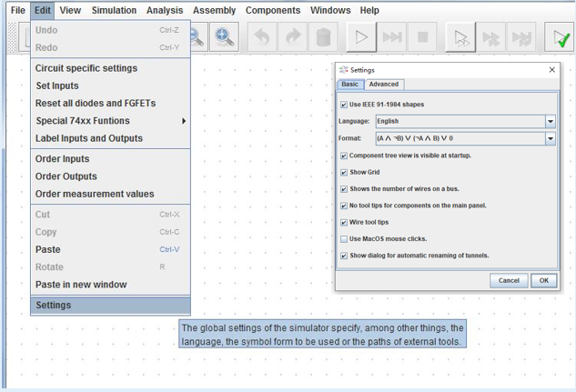The width and height of the screenshot is (576, 392).
Task: Click the greyed Cut menu entry
Action: (x=110, y=215)
